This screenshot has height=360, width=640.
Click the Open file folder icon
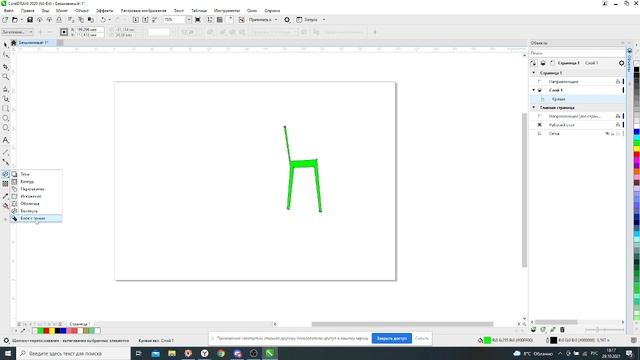[x=15, y=20]
